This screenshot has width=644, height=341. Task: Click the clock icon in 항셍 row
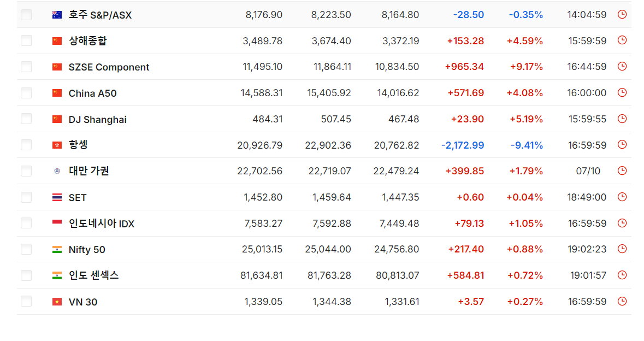point(622,145)
